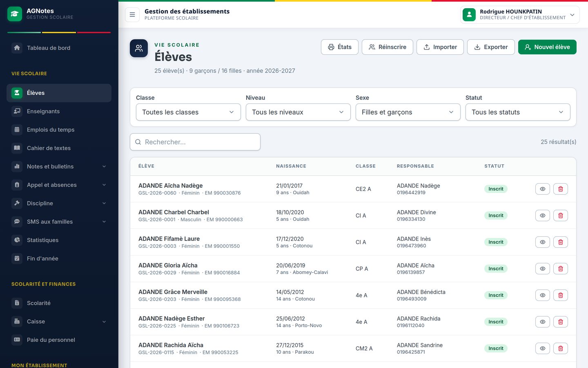
Task: View ADANDE Charbel Charbel details with eye icon
Action: tap(543, 215)
